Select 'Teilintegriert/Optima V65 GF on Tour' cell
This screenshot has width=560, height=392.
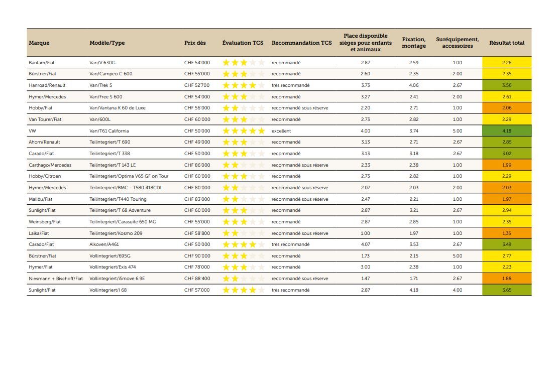pyautogui.click(x=129, y=176)
